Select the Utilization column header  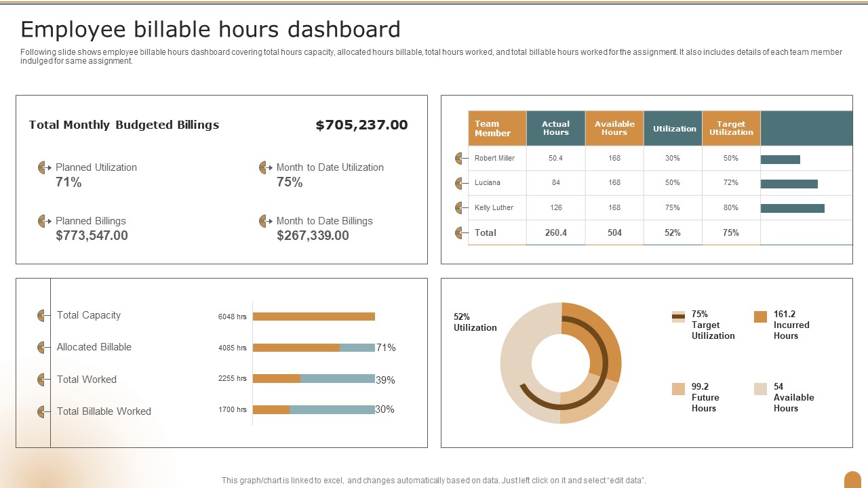[673, 128]
